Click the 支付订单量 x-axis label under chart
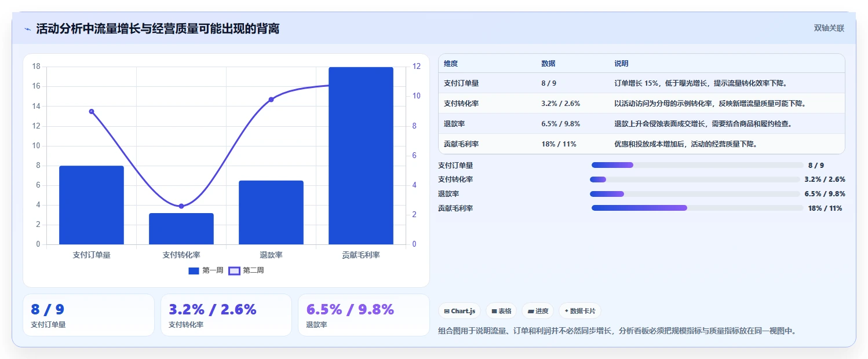 pos(92,255)
